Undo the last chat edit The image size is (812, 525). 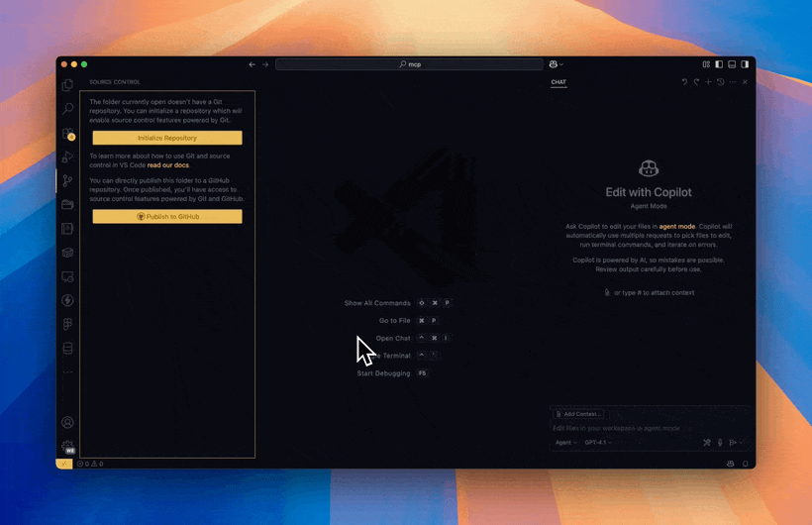click(684, 82)
